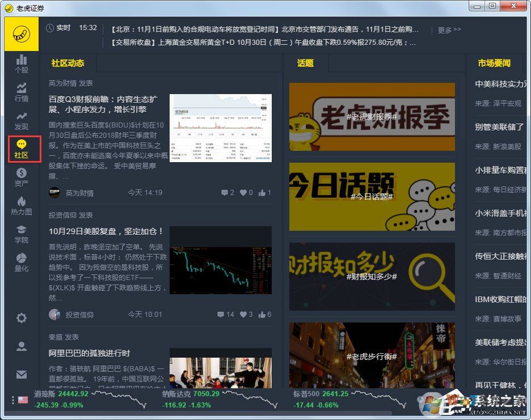
Task: Click the 来源: 泽平宏观 source label
Action: point(498,104)
